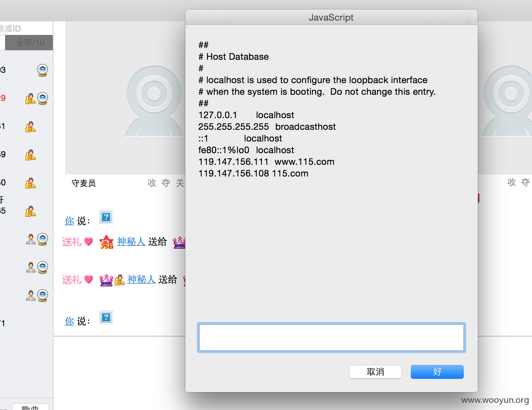Click the '255.255.255.255 broadcasthost' line in the dialog
The image size is (532, 410).
click(x=267, y=127)
